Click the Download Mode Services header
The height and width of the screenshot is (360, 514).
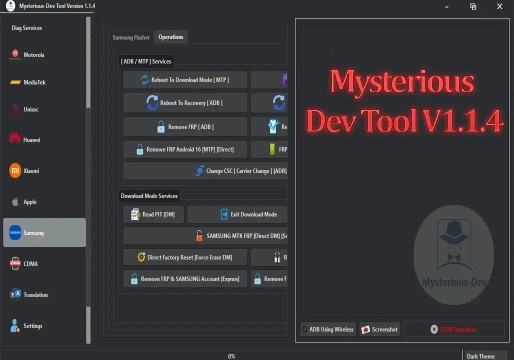(x=149, y=196)
